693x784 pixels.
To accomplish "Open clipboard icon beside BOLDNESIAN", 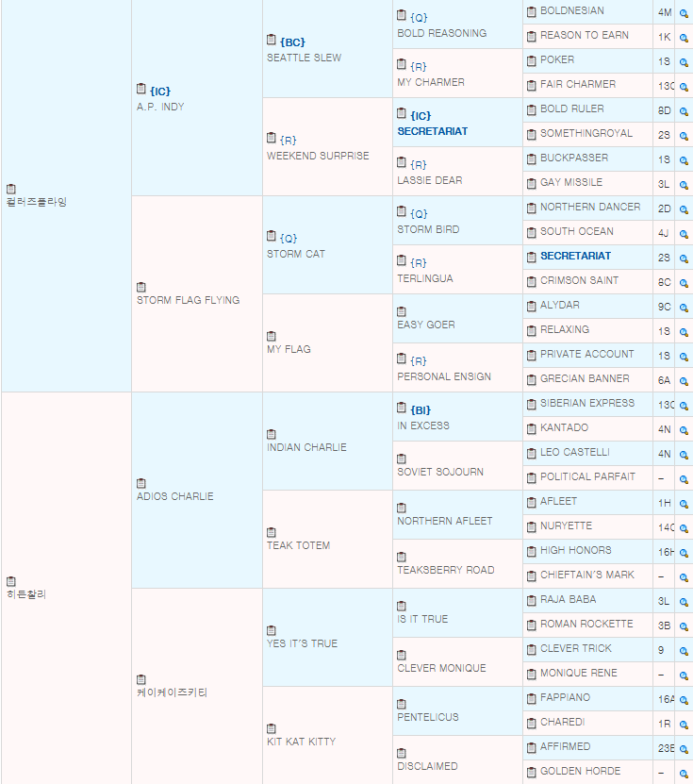I will (532, 11).
